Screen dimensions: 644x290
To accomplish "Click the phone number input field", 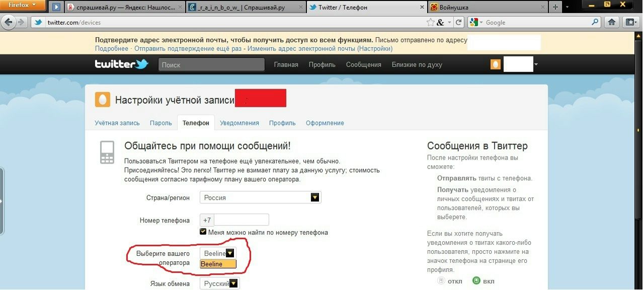I will point(242,220).
